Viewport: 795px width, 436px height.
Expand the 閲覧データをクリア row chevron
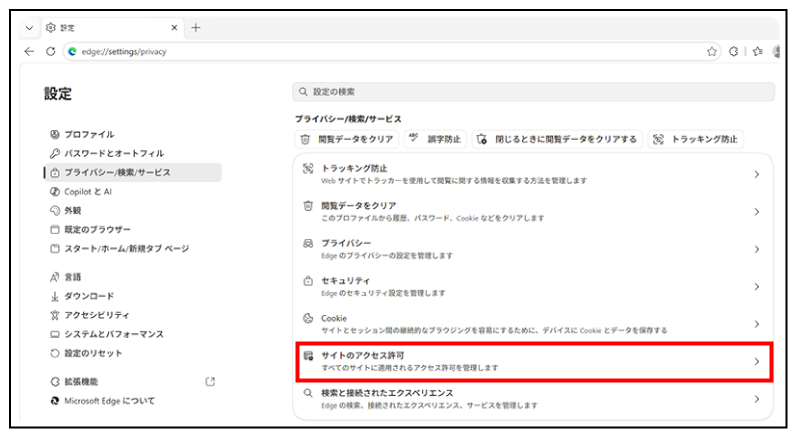pos(756,212)
